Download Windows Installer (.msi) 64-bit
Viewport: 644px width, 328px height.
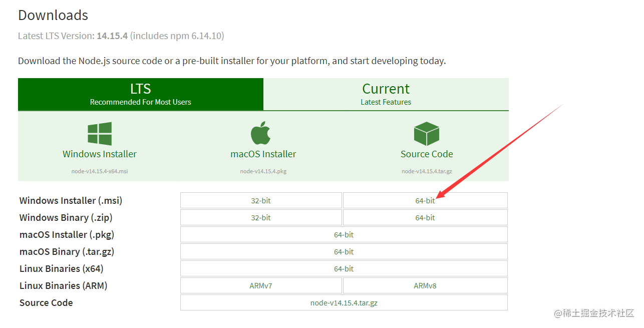pyautogui.click(x=425, y=200)
